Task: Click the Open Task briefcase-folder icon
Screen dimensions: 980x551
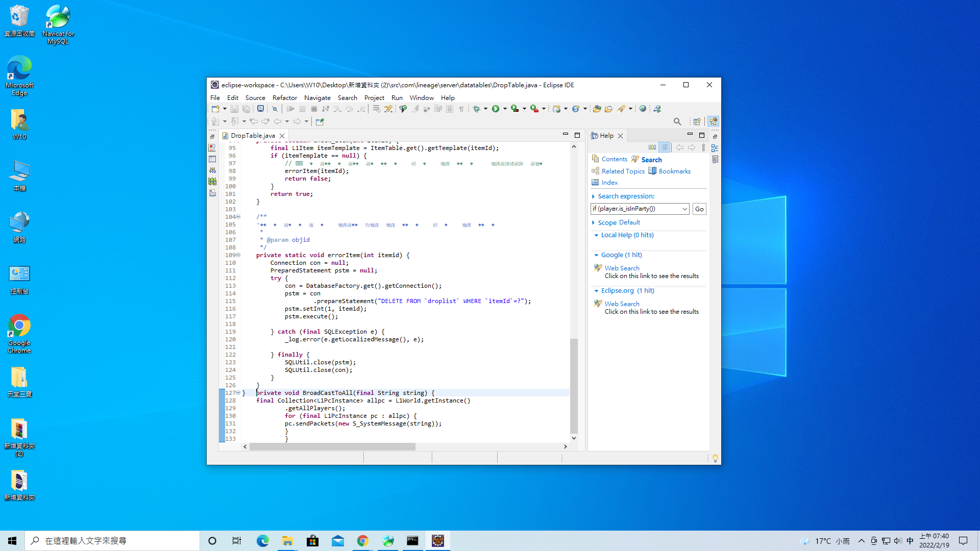Action: coord(608,109)
